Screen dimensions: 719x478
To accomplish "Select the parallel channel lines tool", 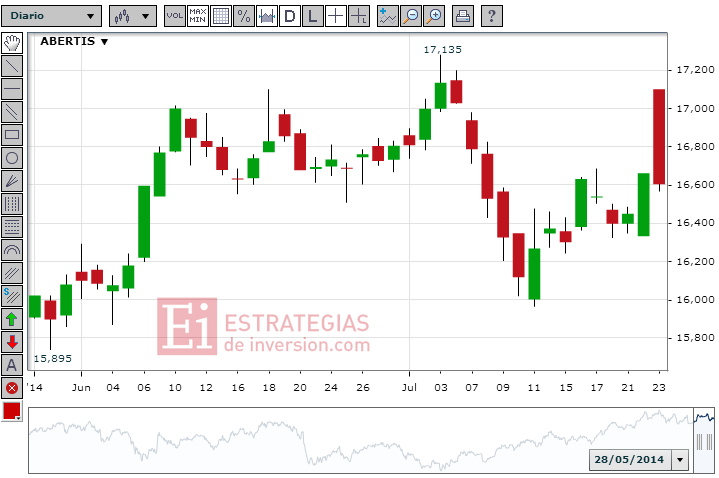I will (x=12, y=112).
